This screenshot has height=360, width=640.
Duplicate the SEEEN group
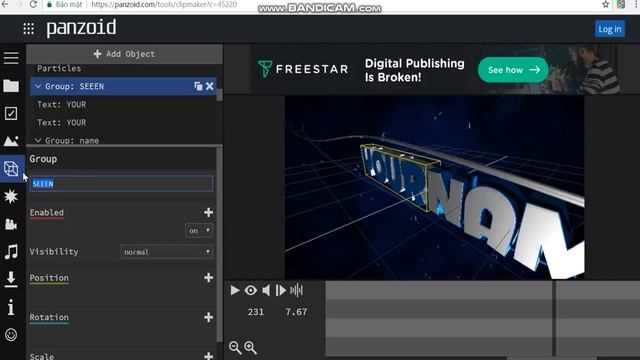[x=198, y=86]
